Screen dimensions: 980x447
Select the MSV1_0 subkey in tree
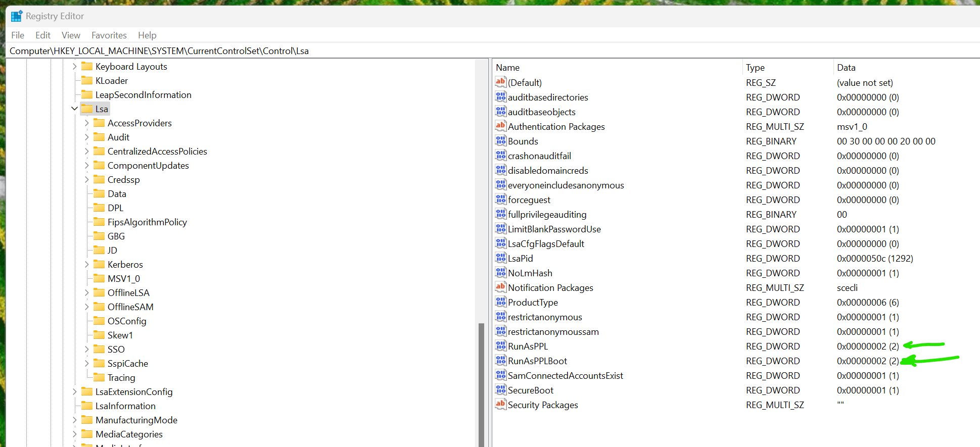coord(124,278)
